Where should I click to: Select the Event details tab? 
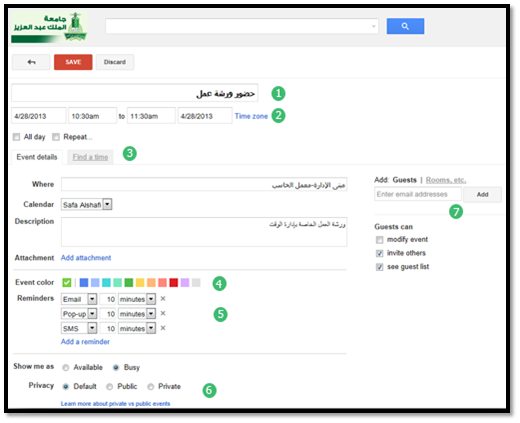[37, 157]
